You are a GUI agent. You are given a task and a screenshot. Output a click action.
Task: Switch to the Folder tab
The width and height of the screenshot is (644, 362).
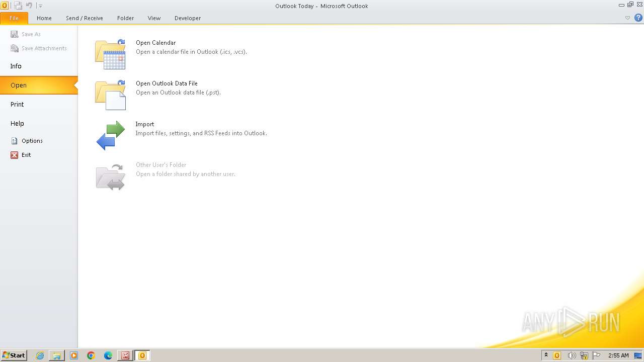(126, 18)
